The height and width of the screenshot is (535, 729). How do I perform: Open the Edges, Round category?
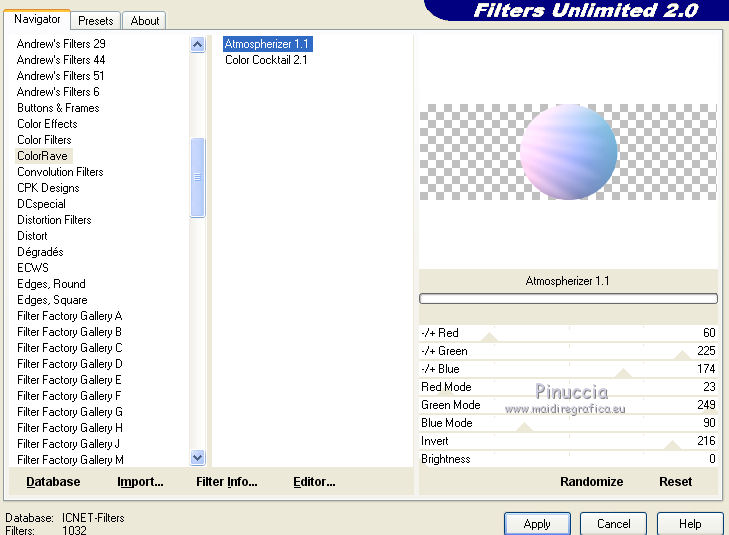pos(52,284)
